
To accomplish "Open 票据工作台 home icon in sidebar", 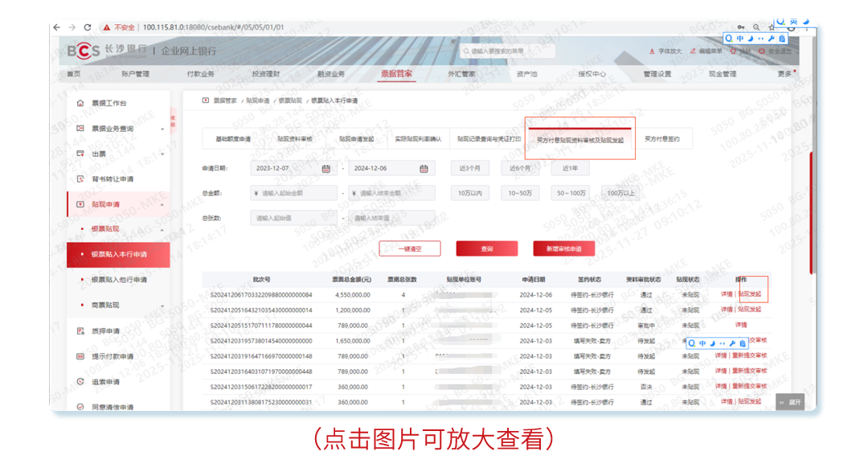I will coord(80,103).
